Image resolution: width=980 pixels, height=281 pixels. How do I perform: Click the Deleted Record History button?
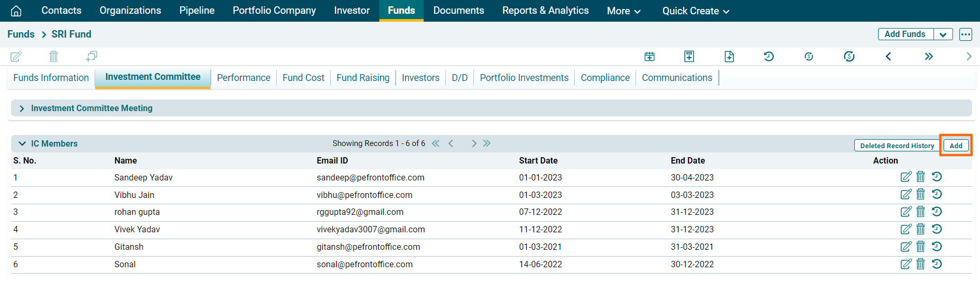tap(897, 146)
